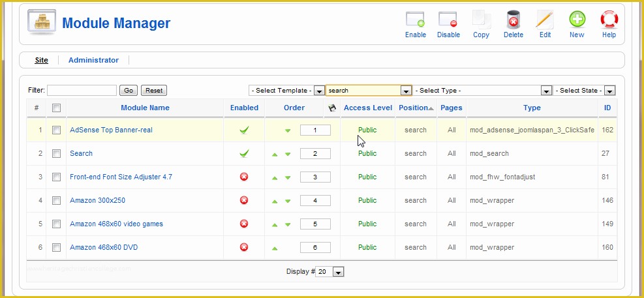Viewport: 644px width, 298px height.
Task: Open the Select Template dropdown
Action: [286, 90]
